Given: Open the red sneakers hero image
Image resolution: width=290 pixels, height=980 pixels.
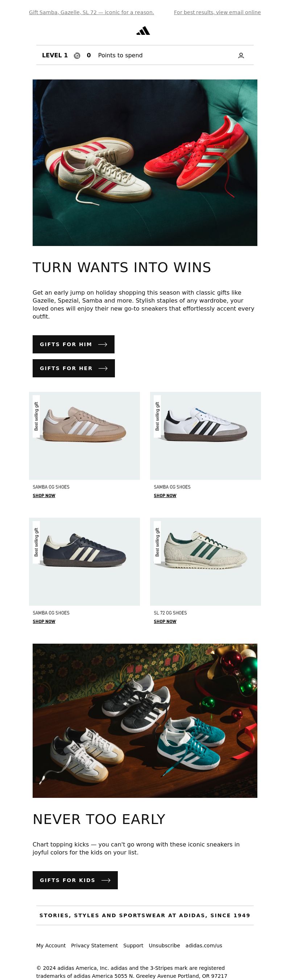Looking at the screenshot, I should (x=145, y=163).
